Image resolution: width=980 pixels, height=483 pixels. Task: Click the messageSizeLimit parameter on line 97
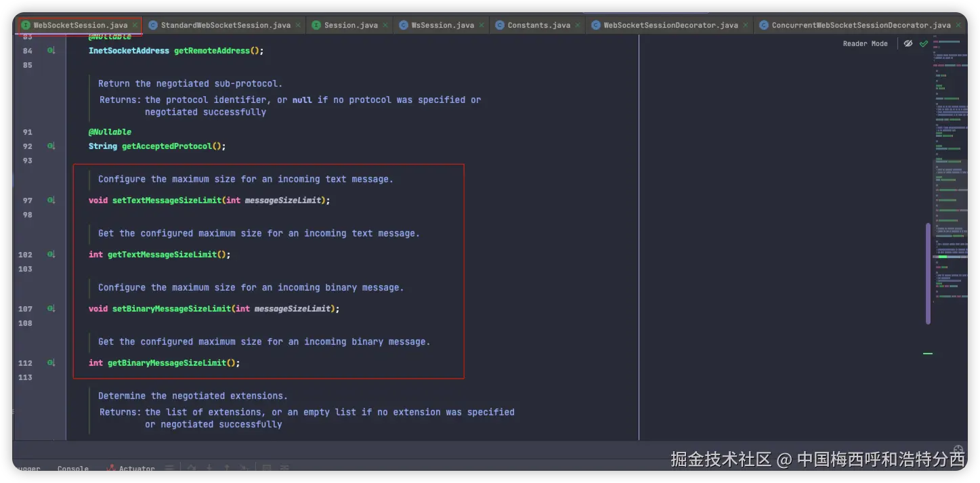click(282, 201)
